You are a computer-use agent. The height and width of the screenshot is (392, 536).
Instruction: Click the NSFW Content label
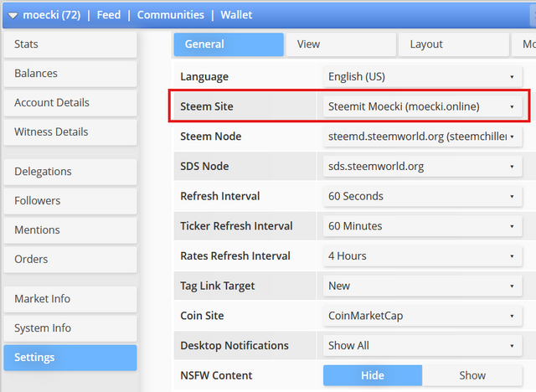pos(216,375)
